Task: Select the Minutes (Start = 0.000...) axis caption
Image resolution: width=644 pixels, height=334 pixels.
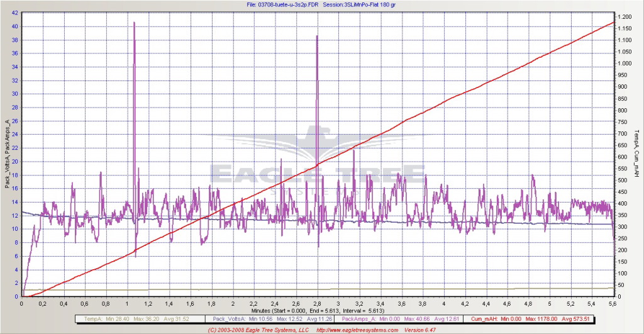Action: point(318,311)
